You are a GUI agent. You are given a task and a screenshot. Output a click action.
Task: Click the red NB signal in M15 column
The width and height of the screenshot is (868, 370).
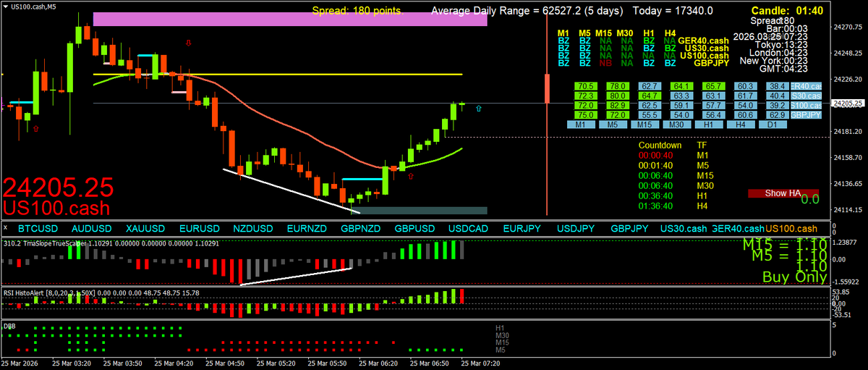pyautogui.click(x=606, y=64)
